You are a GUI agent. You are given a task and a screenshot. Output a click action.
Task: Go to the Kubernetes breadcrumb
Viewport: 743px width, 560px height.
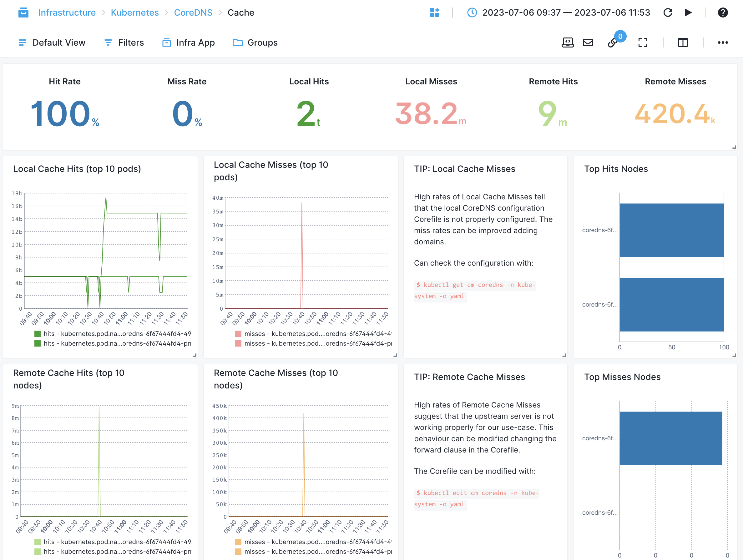[135, 12]
